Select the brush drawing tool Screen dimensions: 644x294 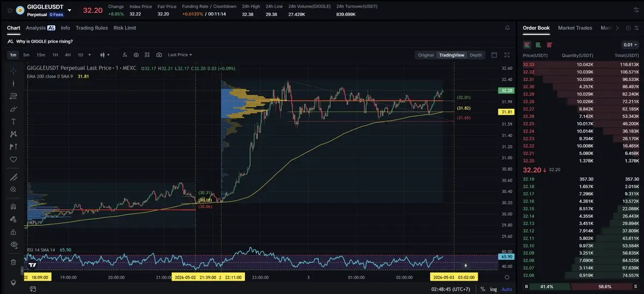pyautogui.click(x=13, y=109)
